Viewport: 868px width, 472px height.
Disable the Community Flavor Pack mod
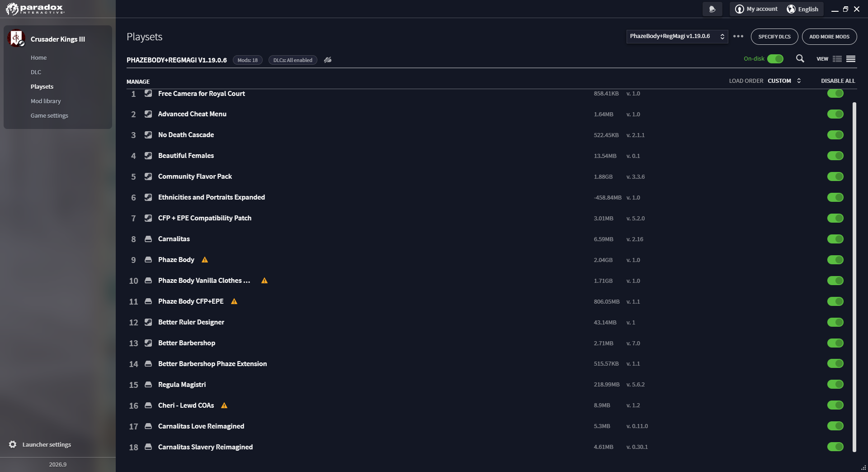(835, 176)
